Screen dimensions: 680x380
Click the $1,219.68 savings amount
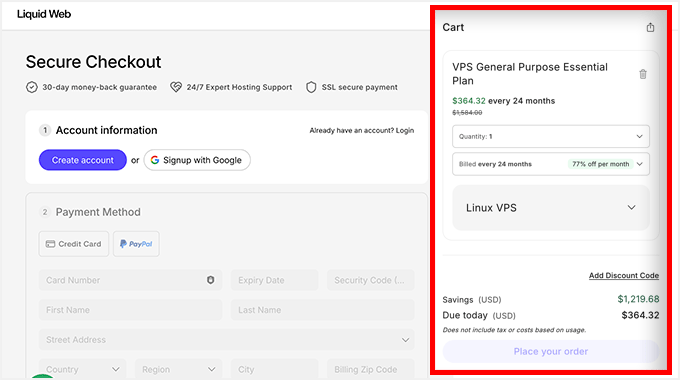pos(638,299)
